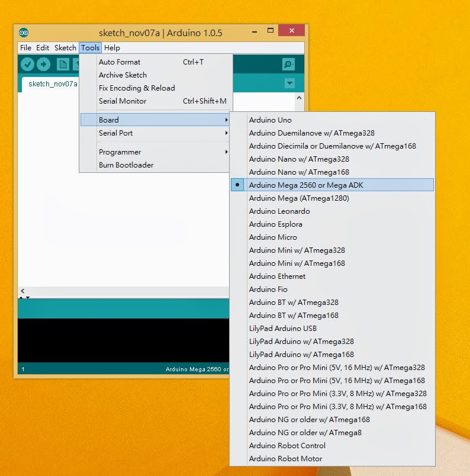Select Arduino Uno board
This screenshot has width=470, height=476.
(x=332, y=120)
